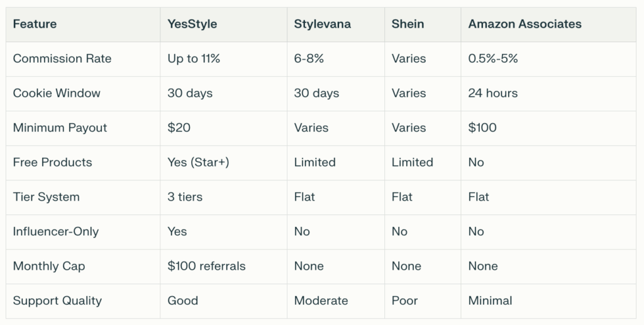Select the Cookie Window row label
644x325 pixels.
tap(57, 93)
